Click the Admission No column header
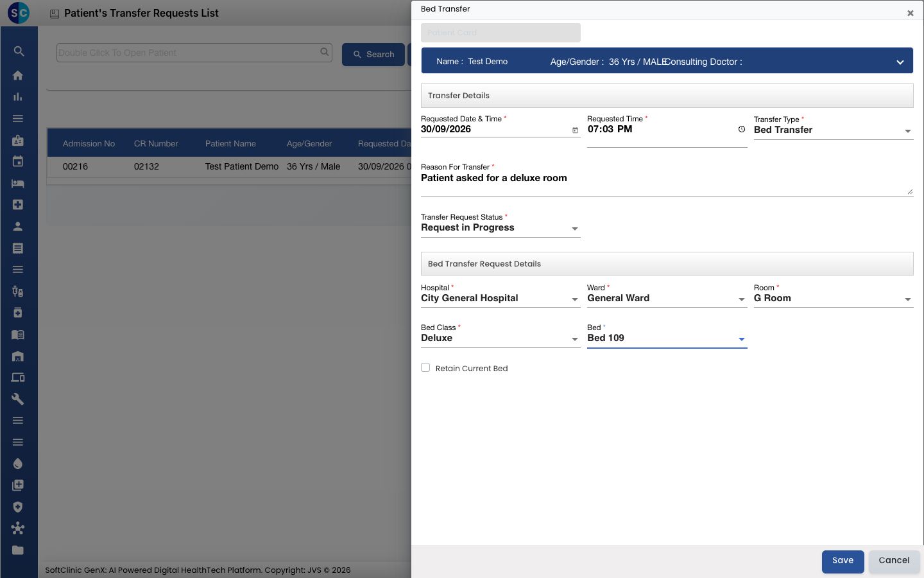Screen dimensions: 924x578 point(89,144)
